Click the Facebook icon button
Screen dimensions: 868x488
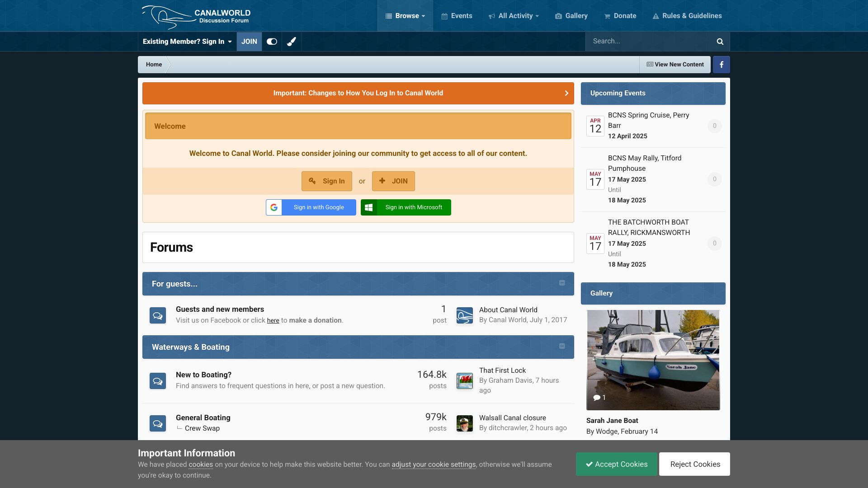click(x=721, y=65)
